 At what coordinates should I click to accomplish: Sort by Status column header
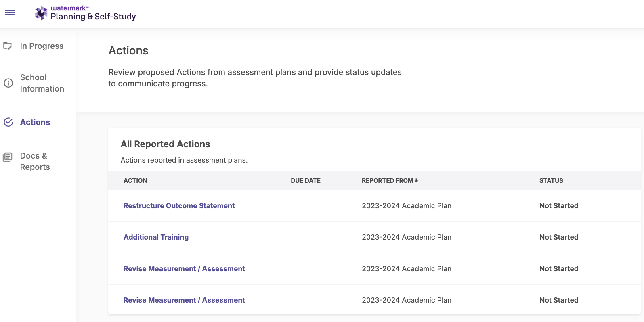click(x=551, y=181)
